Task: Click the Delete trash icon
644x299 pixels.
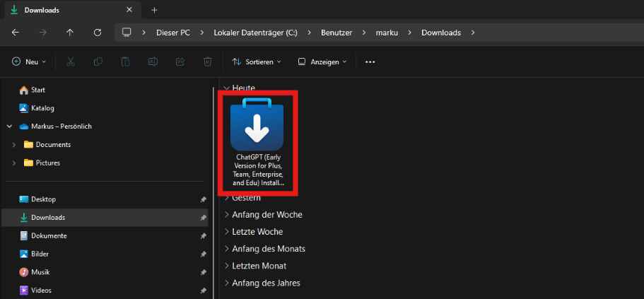Action: click(207, 62)
